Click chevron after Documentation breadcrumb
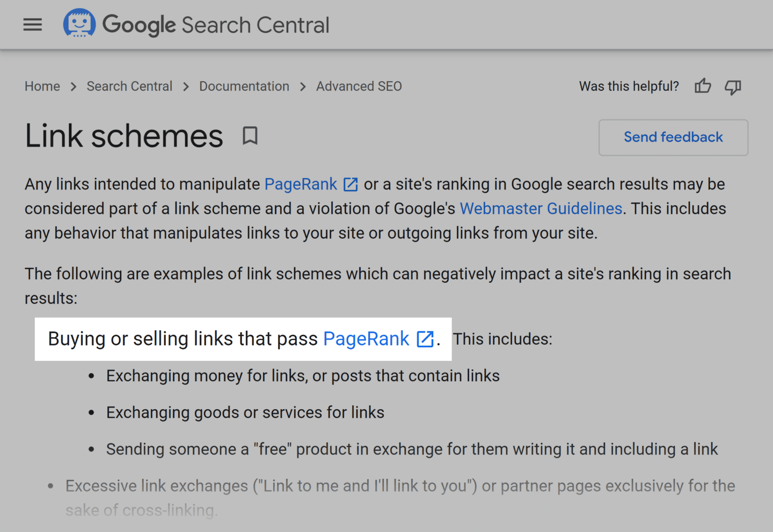 point(303,86)
